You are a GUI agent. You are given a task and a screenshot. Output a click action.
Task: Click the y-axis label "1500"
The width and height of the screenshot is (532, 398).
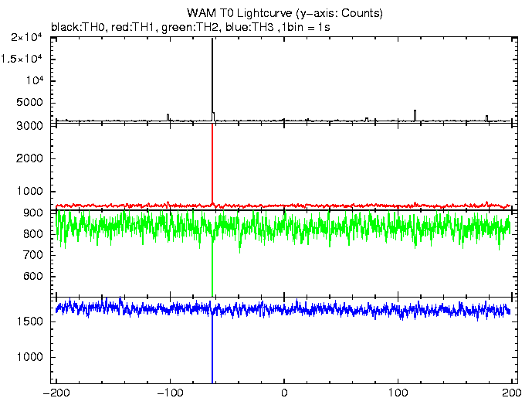point(29,321)
